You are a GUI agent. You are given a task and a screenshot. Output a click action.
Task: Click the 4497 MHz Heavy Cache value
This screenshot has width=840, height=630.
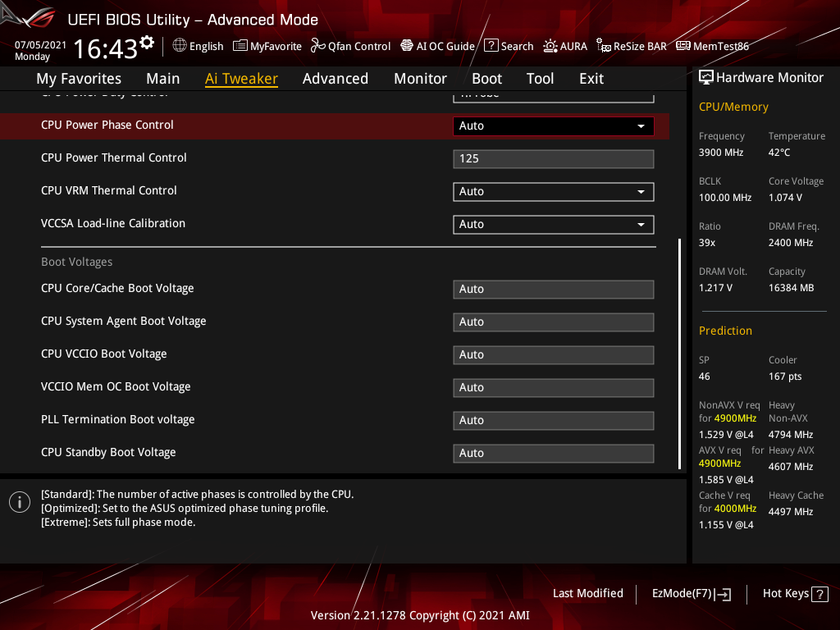(790, 512)
